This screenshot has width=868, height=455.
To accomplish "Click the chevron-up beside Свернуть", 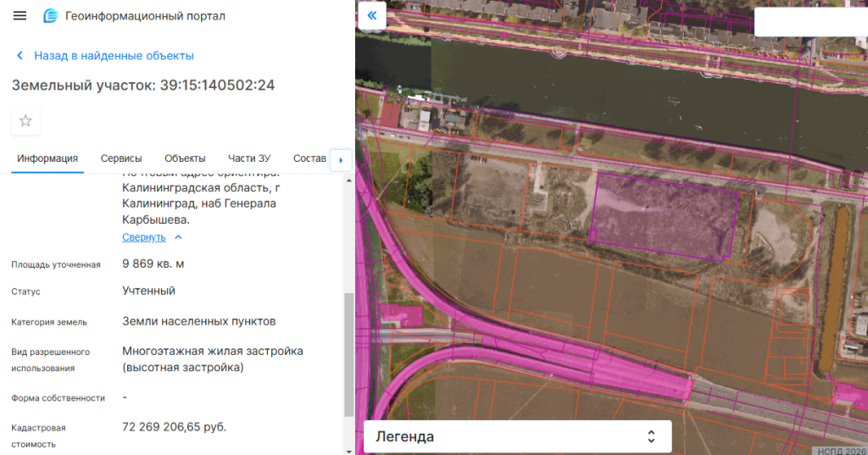I will [x=178, y=237].
